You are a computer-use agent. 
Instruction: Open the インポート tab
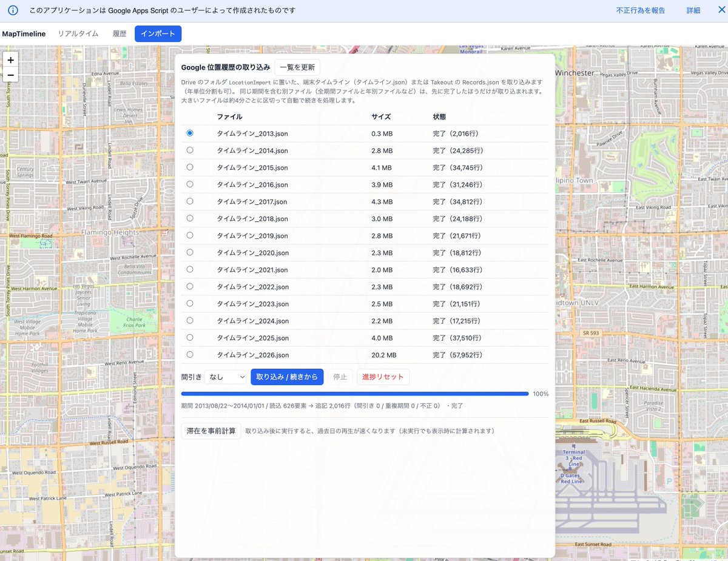[158, 34]
